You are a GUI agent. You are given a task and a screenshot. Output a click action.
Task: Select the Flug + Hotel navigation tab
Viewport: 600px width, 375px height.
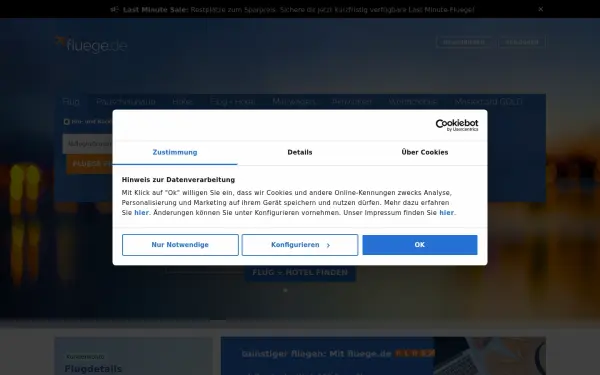click(x=233, y=102)
